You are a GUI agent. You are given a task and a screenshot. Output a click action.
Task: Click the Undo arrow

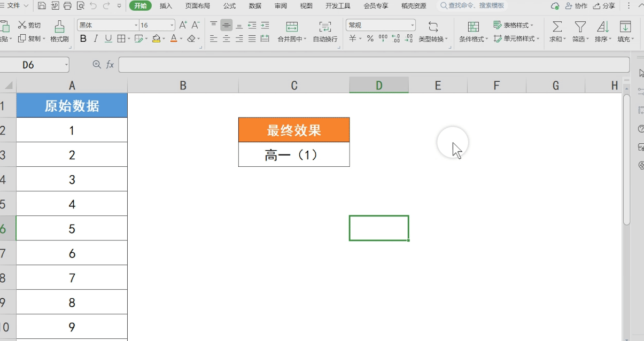coord(94,6)
